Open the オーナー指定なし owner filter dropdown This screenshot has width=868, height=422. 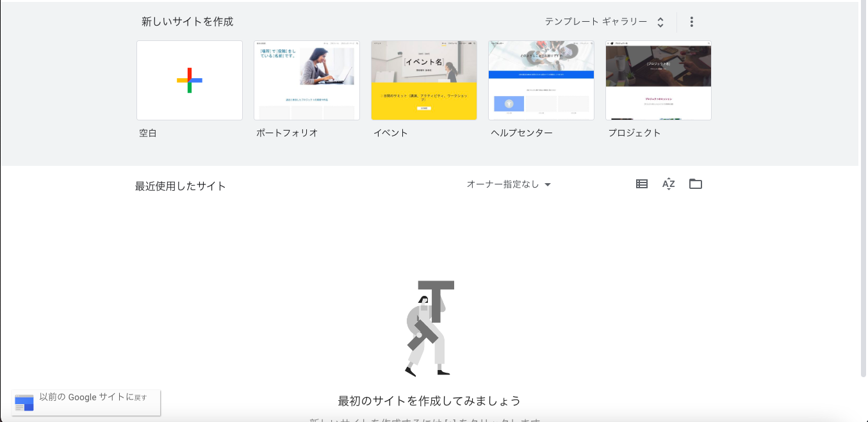coord(509,184)
